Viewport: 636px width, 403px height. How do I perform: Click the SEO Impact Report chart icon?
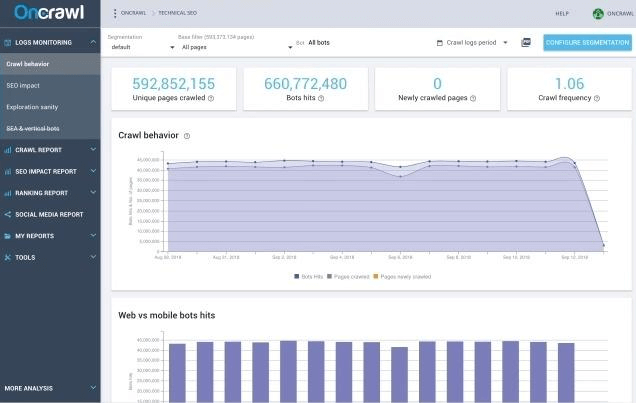tap(7, 171)
